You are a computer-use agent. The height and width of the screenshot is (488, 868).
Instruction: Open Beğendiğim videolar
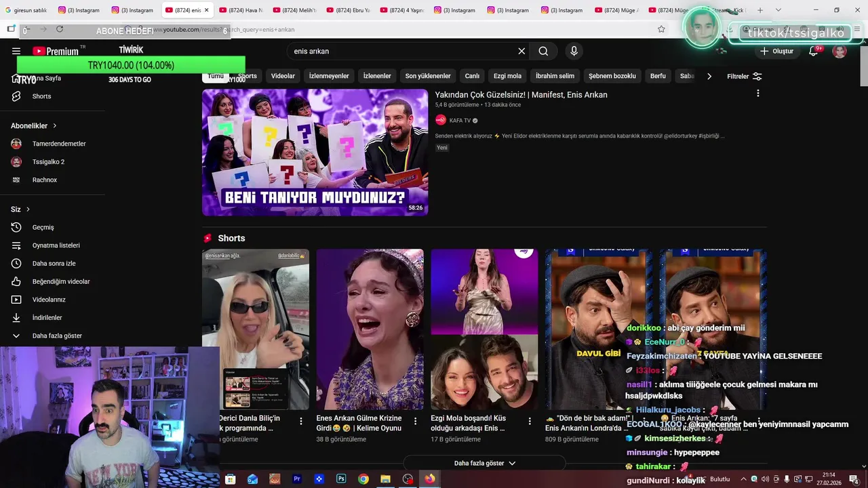[x=60, y=281]
